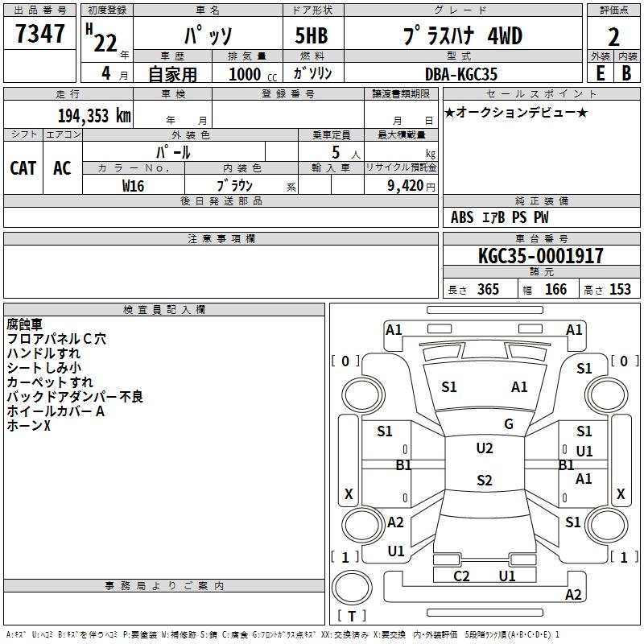Select the car name パッソ
This screenshot has height=644, width=644.
(x=208, y=35)
